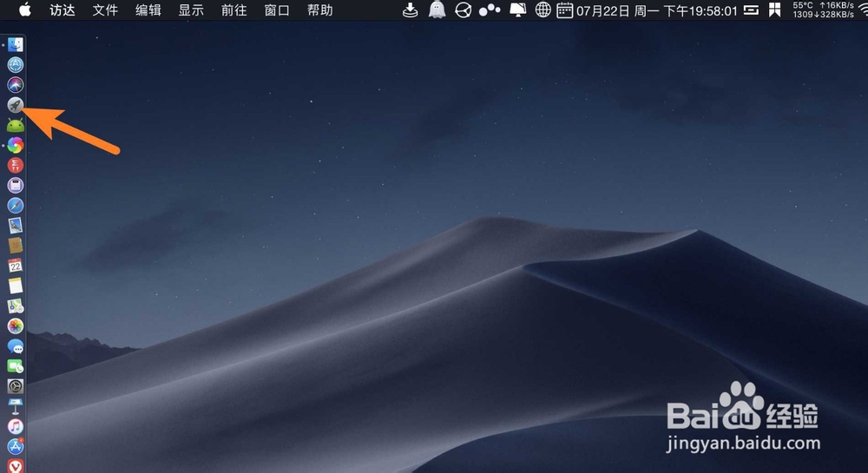
Task: Click the display monitor menu bar icon
Action: click(x=517, y=10)
